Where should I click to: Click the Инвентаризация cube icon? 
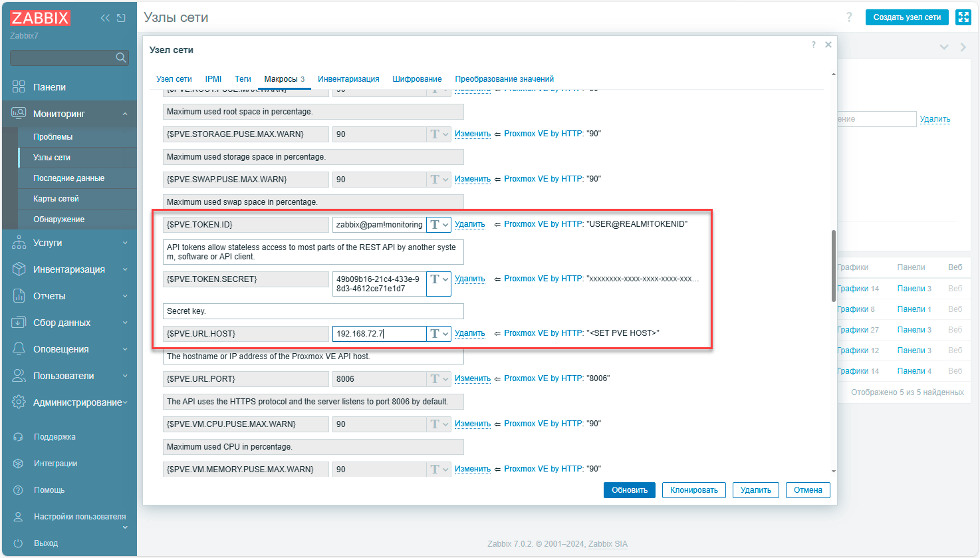[19, 269]
